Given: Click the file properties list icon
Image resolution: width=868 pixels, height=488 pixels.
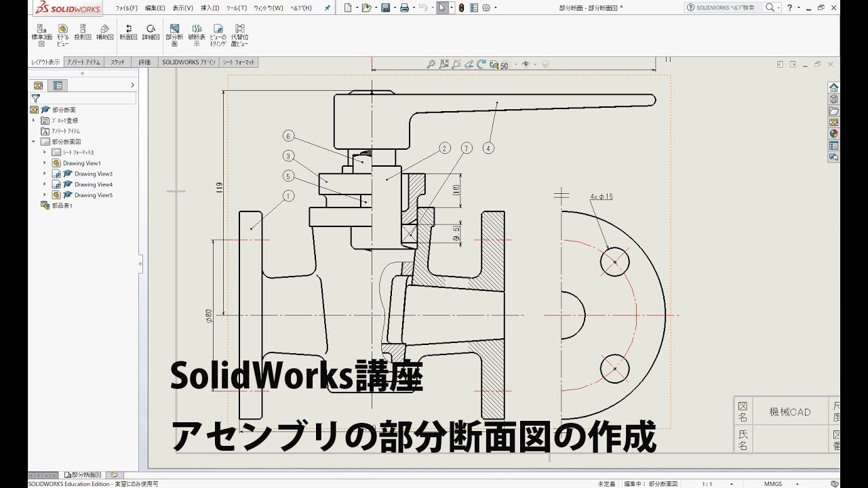Looking at the screenshot, I should pyautogui.click(x=473, y=8).
